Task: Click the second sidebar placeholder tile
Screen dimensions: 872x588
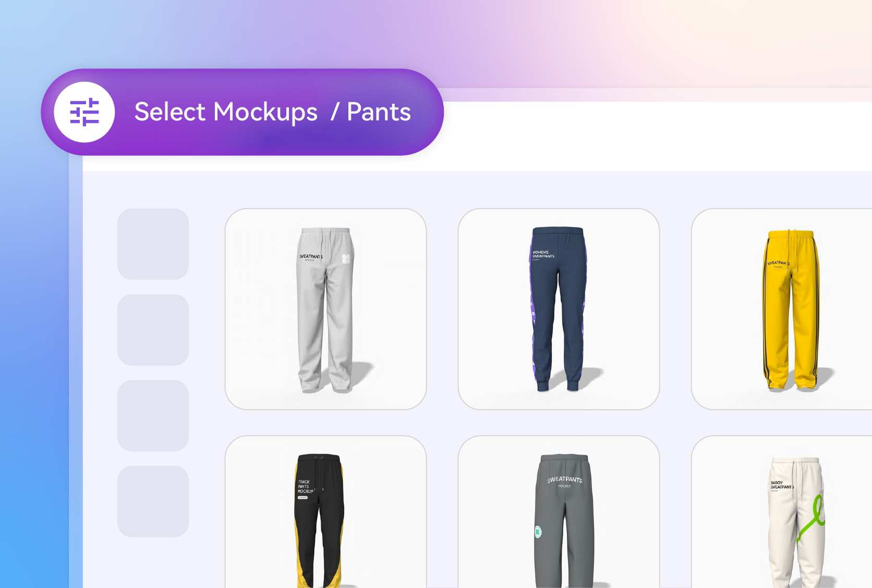Action: (x=153, y=330)
